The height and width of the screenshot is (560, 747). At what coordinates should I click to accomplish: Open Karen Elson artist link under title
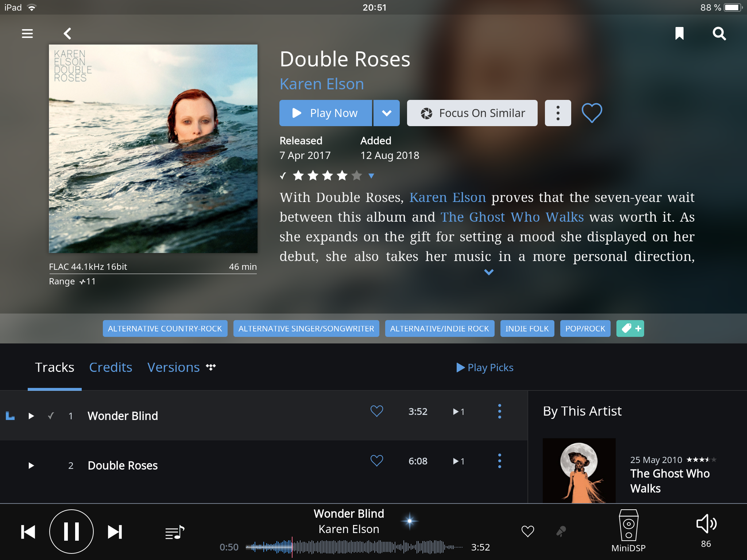pyautogui.click(x=322, y=84)
